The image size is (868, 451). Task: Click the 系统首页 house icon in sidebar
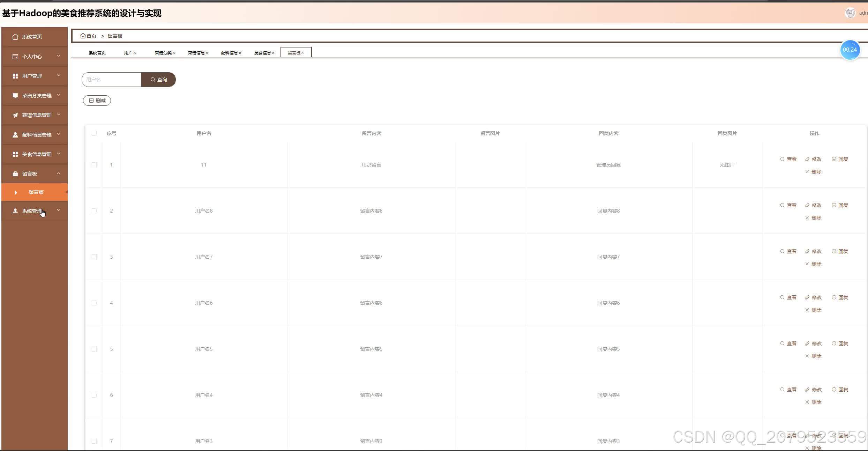(x=15, y=37)
